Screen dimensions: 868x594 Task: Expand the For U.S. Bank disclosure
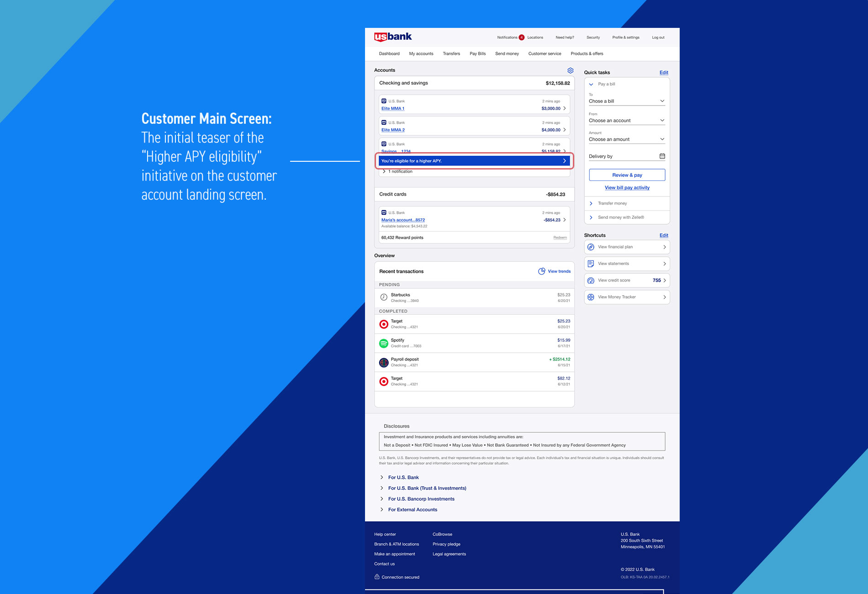click(x=381, y=477)
